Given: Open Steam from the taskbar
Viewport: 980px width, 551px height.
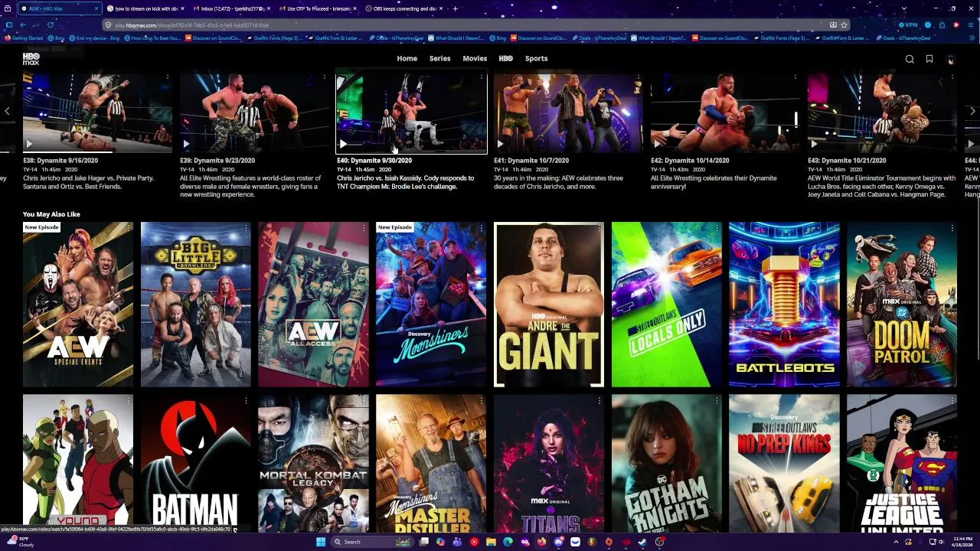Looking at the screenshot, I should pyautogui.click(x=642, y=542).
